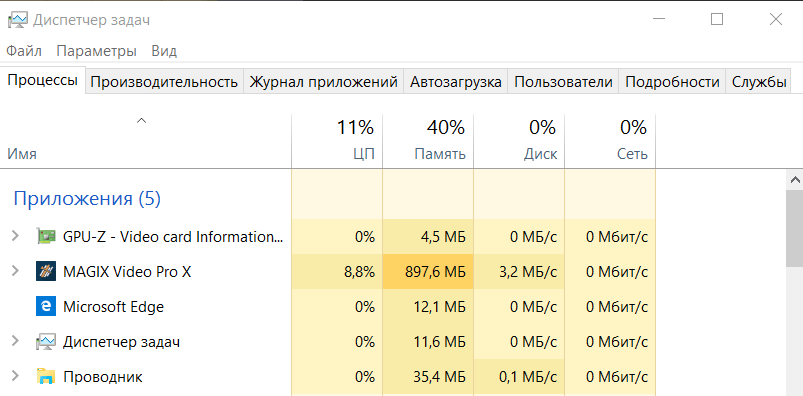Viewport: 803px width, 396px height.
Task: Switch to the Производительность tab
Action: (x=164, y=82)
